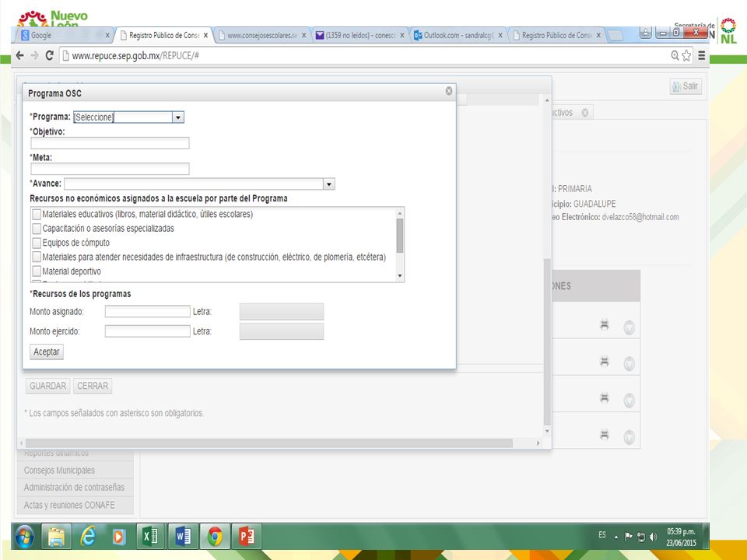
Task: Click browser forward arrow
Action: click(x=35, y=56)
